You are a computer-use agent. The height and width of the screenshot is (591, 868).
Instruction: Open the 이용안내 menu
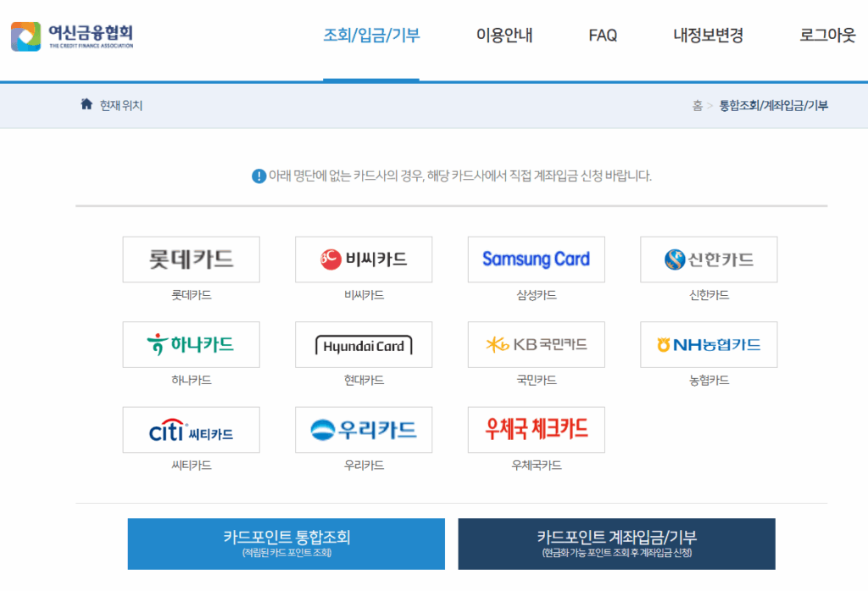coord(504,36)
